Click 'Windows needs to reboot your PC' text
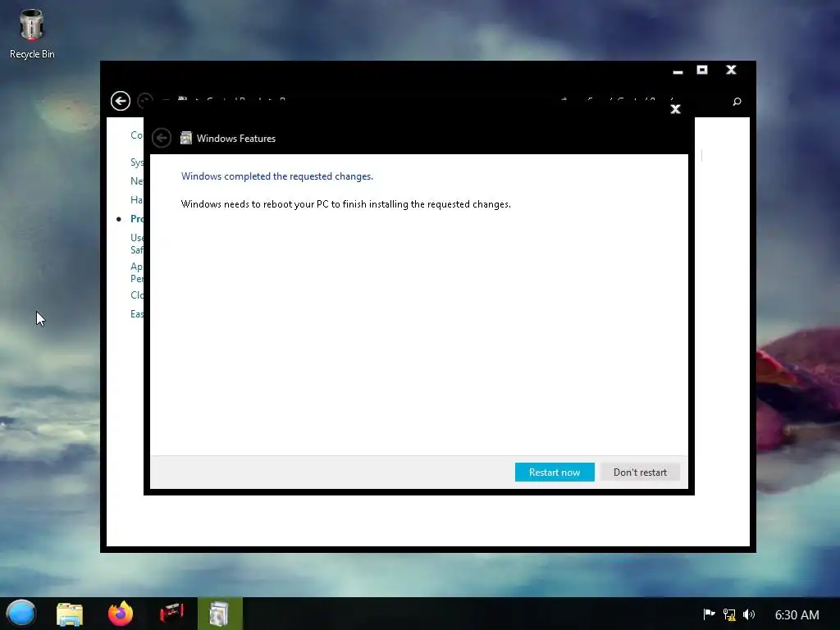Viewport: 840px width, 630px height. pyautogui.click(x=254, y=204)
